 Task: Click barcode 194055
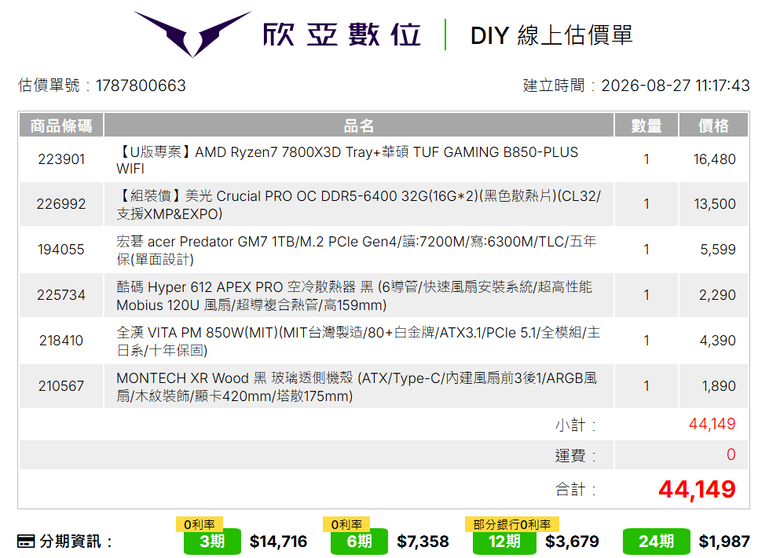pos(61,249)
